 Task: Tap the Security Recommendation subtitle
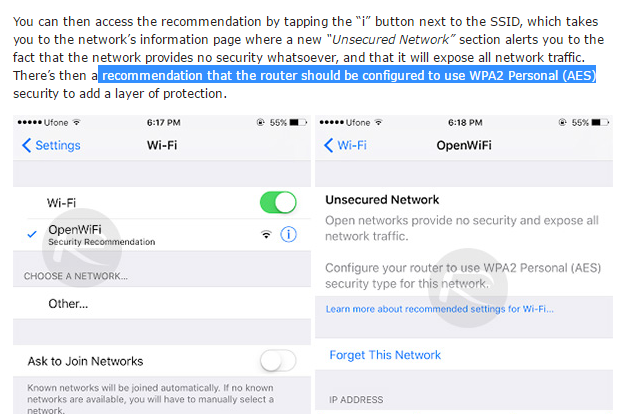(x=101, y=242)
